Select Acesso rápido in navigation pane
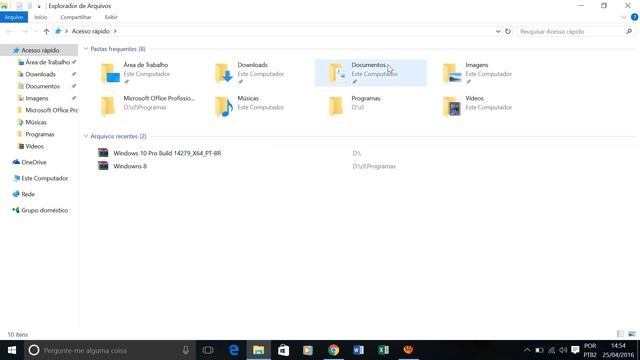The width and height of the screenshot is (640, 360). coord(39,50)
